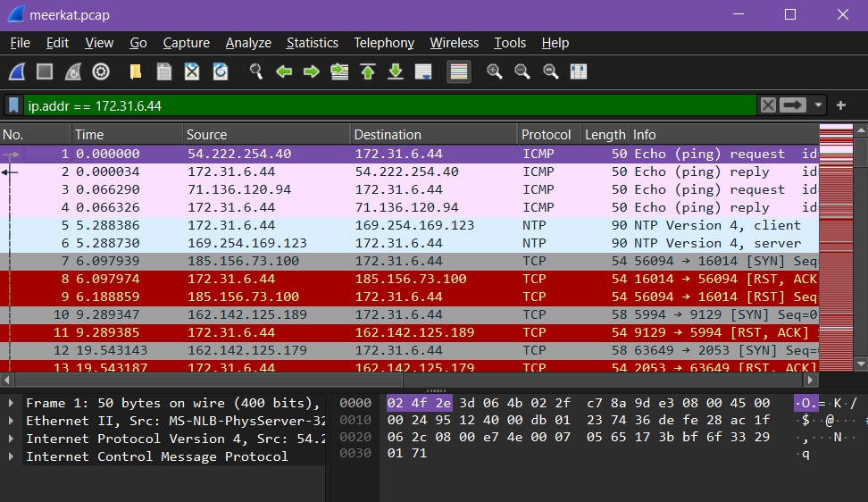868x502 pixels.
Task: Open recent filters dropdown arrow
Action: tap(818, 105)
